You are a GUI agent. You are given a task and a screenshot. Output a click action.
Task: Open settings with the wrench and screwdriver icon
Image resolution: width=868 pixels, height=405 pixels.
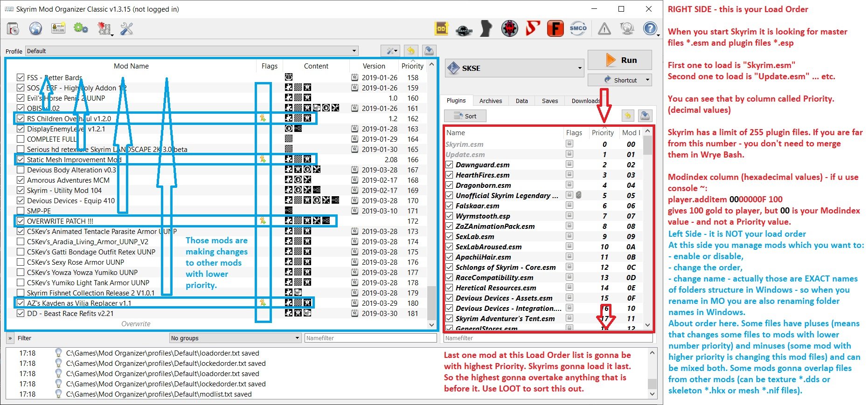[x=126, y=29]
